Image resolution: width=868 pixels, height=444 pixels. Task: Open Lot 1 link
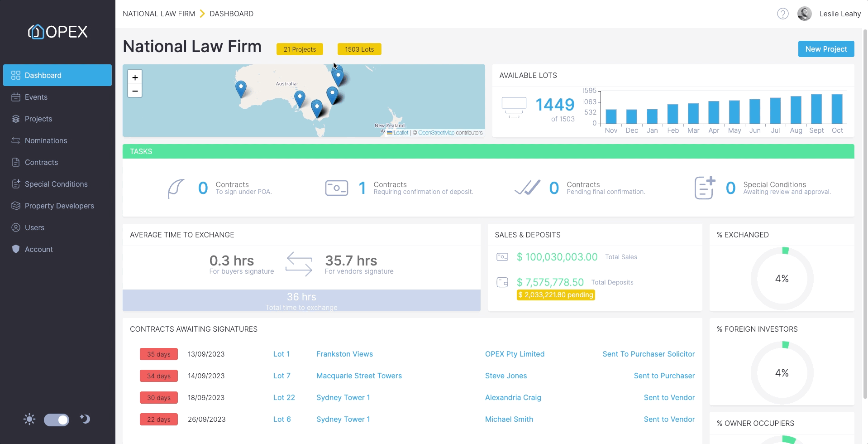pyautogui.click(x=281, y=354)
